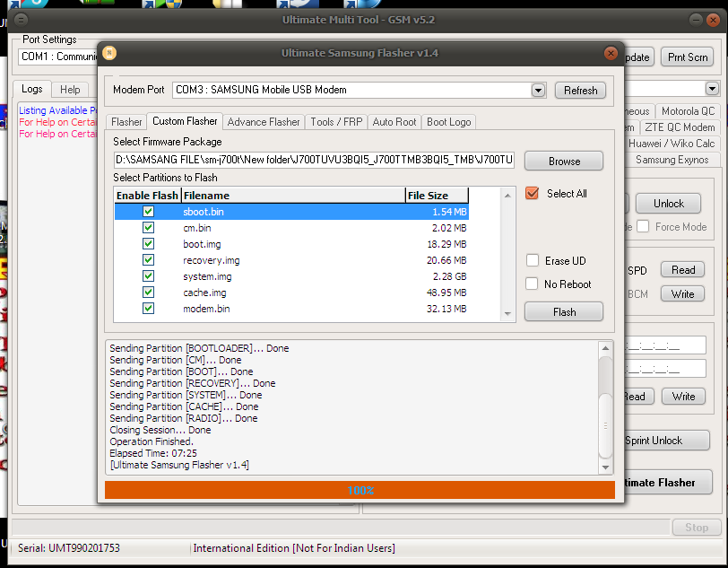The image size is (728, 568).
Task: Uncheck the boot.img flash checkbox
Action: [x=148, y=243]
